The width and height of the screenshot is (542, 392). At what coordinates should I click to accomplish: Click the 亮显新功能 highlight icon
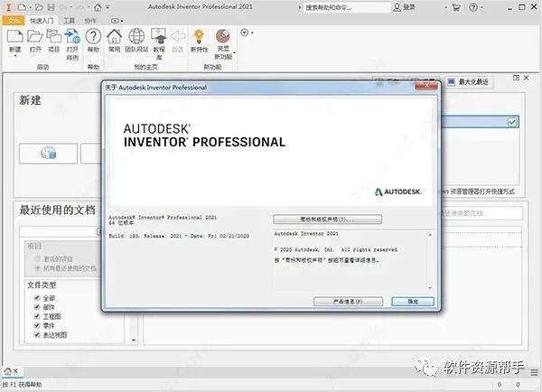223,36
